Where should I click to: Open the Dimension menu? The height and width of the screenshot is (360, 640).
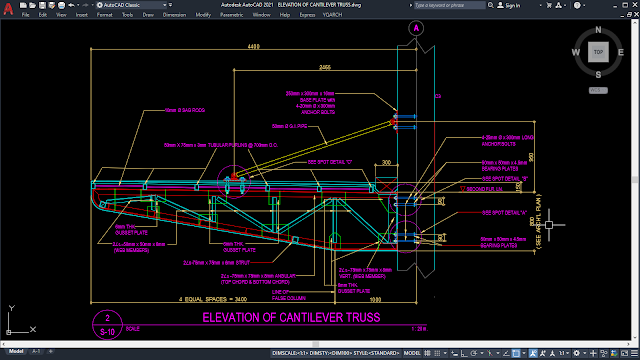[174, 15]
